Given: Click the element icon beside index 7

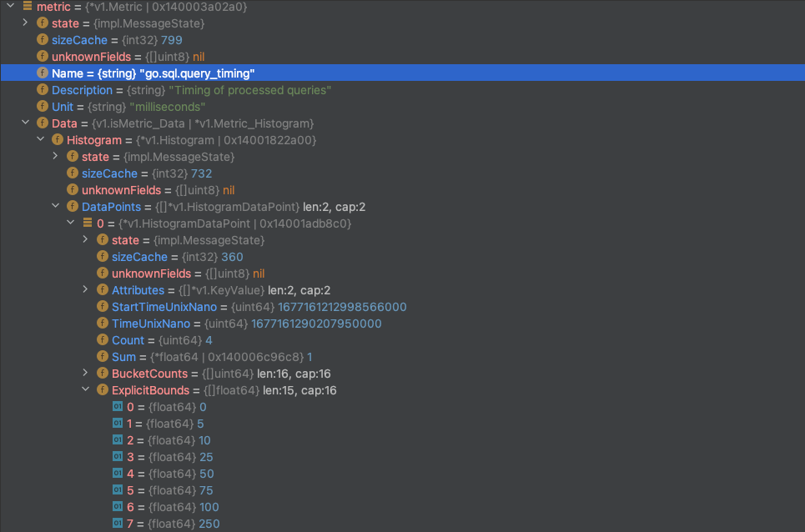Looking at the screenshot, I should coord(117,524).
